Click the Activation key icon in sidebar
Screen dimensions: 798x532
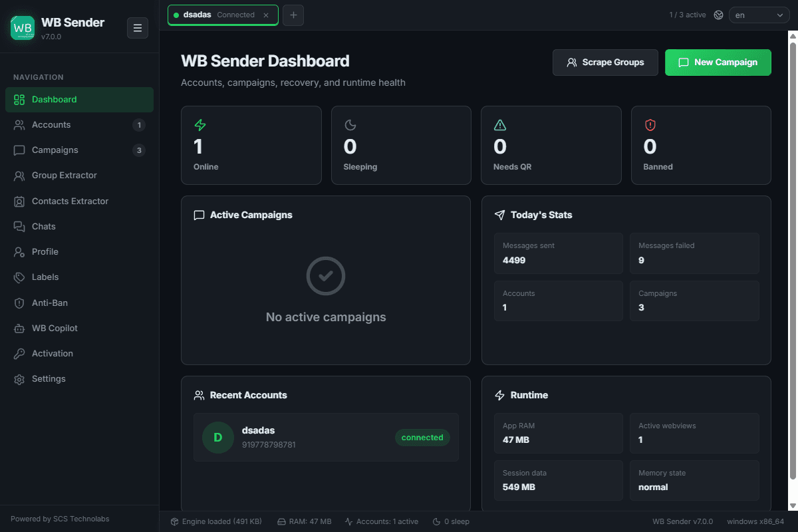coord(19,354)
